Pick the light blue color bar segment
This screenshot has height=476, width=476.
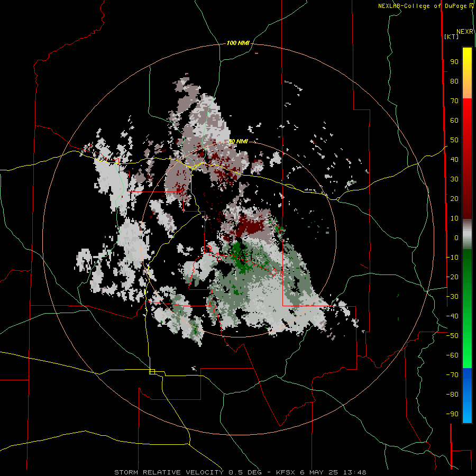467,410
